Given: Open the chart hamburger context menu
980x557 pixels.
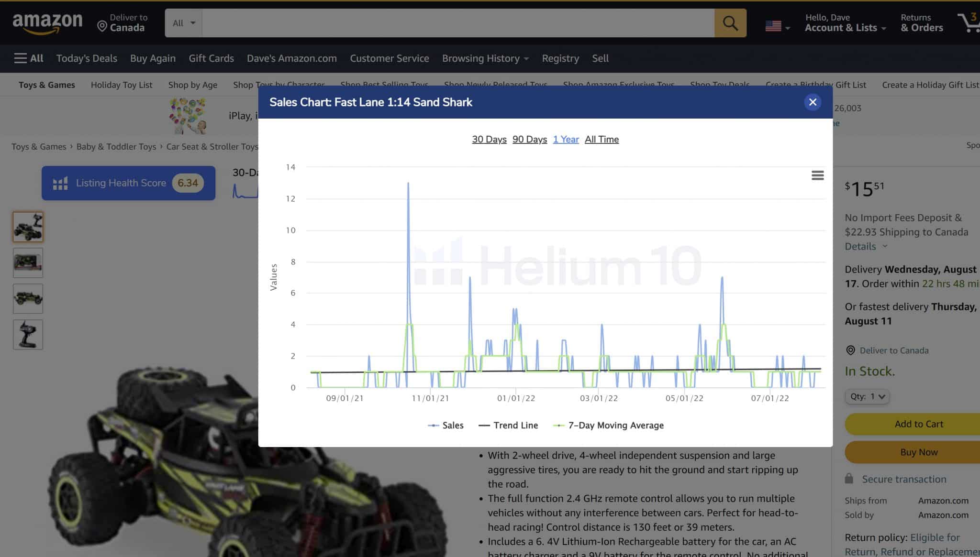Looking at the screenshot, I should tap(817, 175).
